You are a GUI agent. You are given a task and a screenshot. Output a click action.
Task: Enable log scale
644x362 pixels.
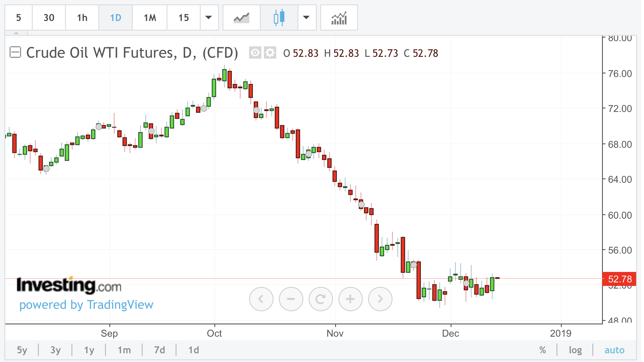575,350
